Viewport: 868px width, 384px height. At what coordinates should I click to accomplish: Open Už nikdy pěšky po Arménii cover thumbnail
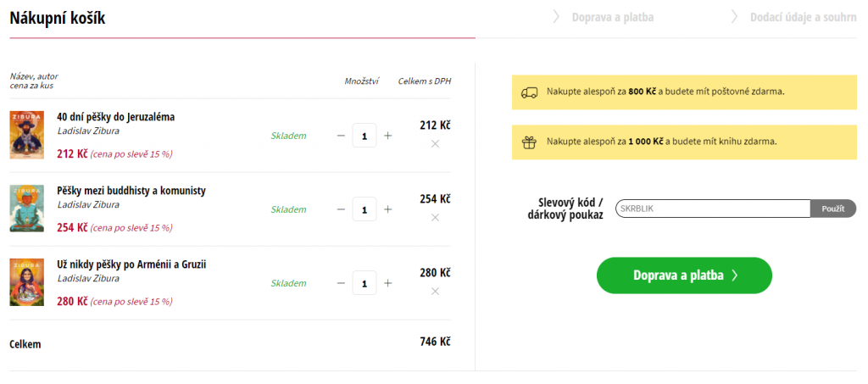point(26,282)
